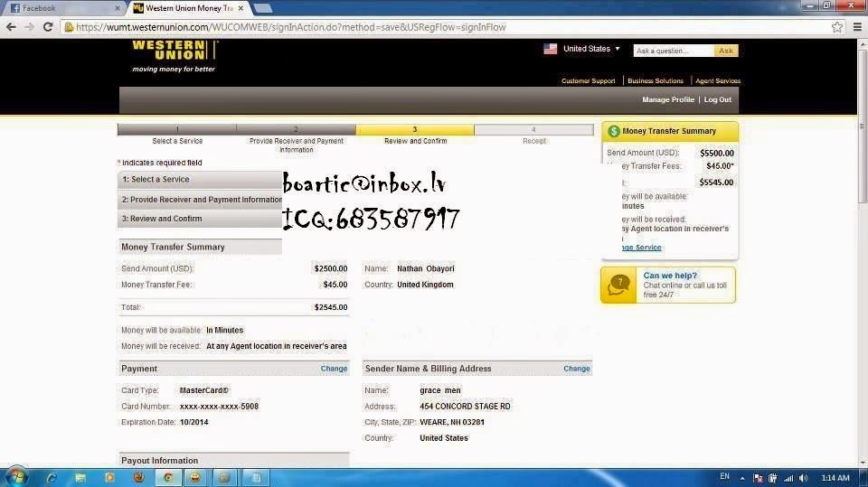
Task: Click the United States flag icon
Action: pos(551,49)
